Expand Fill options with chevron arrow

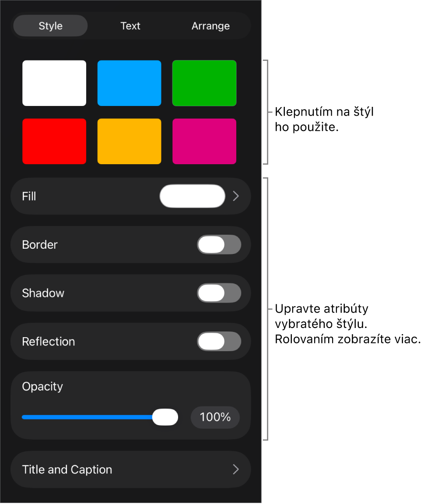tap(236, 196)
